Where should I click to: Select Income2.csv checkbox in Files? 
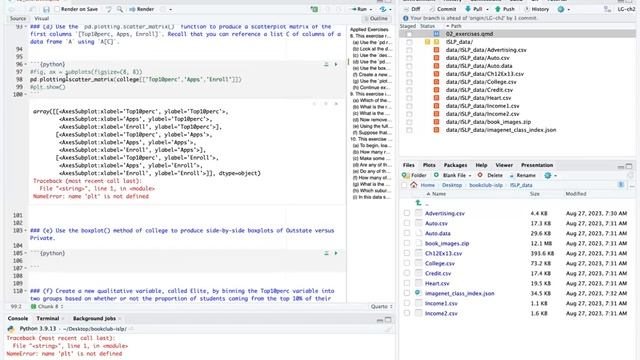[x=407, y=313]
